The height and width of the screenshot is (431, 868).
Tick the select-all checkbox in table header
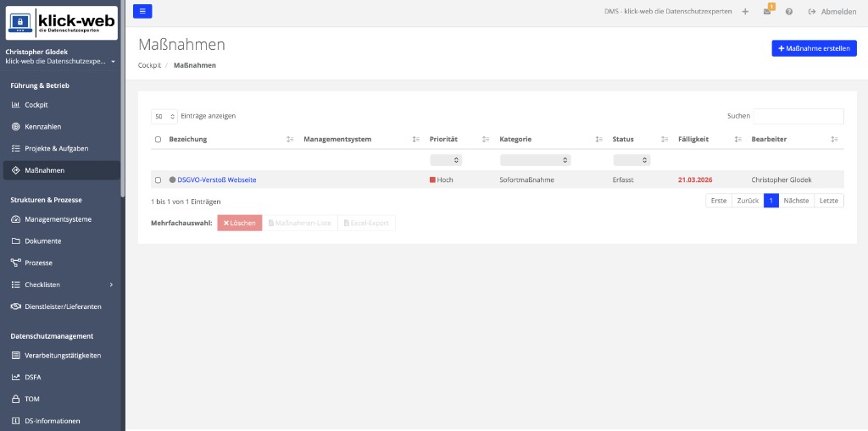(x=158, y=140)
